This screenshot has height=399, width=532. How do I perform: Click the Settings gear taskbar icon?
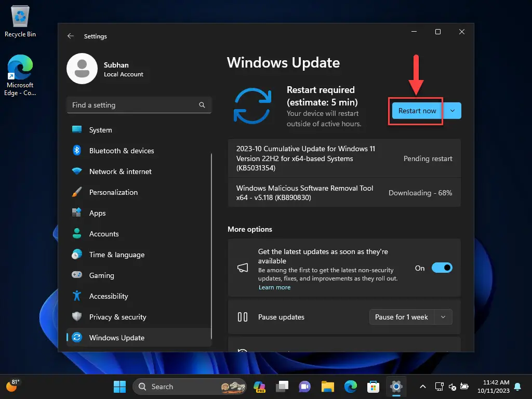point(396,387)
